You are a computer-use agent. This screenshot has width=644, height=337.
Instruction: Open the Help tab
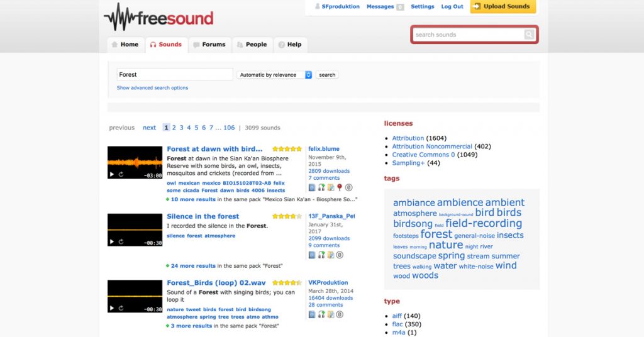pyautogui.click(x=290, y=45)
